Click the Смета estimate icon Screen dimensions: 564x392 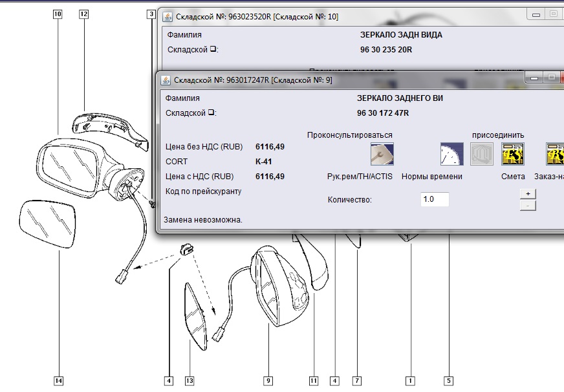pos(513,154)
